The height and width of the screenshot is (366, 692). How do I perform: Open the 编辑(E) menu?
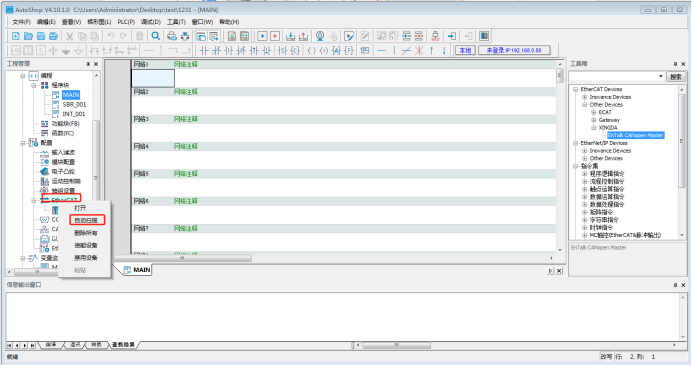pyautogui.click(x=46, y=22)
